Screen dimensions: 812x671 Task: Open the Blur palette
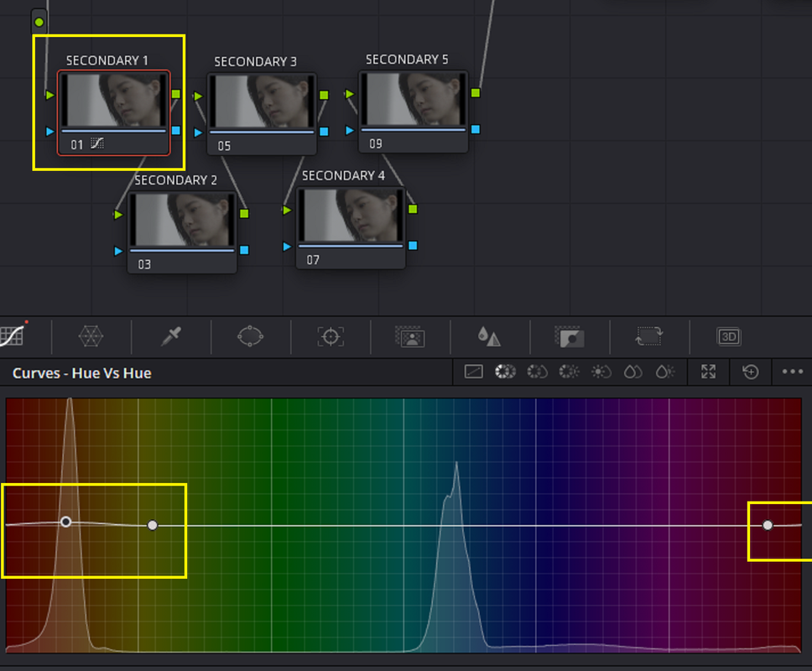(x=489, y=336)
